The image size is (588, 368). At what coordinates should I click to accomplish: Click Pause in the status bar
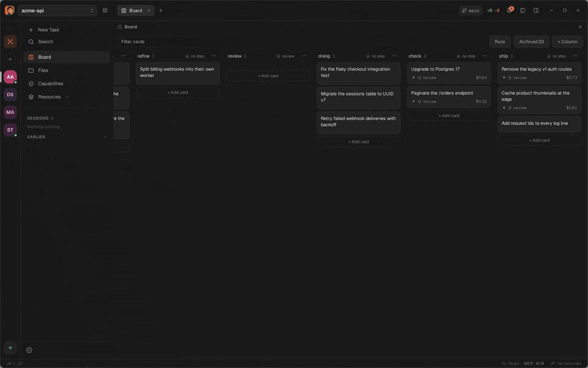pos(510,364)
